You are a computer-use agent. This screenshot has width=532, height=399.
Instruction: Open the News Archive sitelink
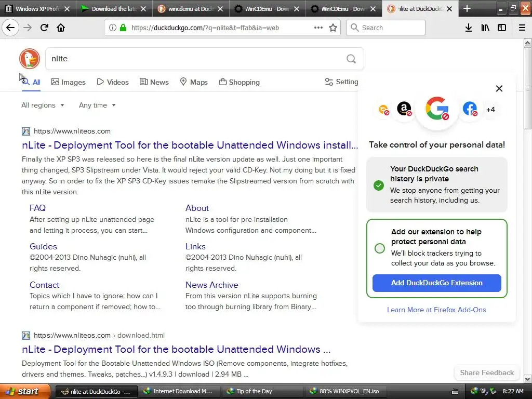212,285
